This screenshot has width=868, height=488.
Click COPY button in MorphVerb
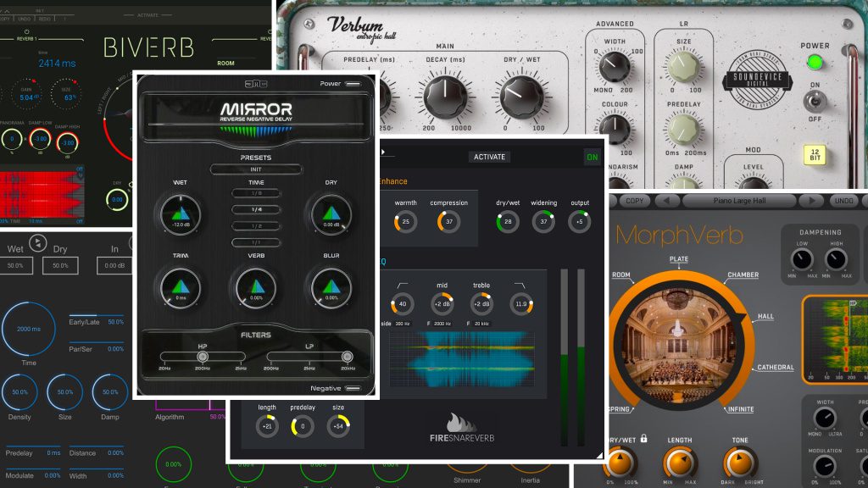[x=634, y=201]
